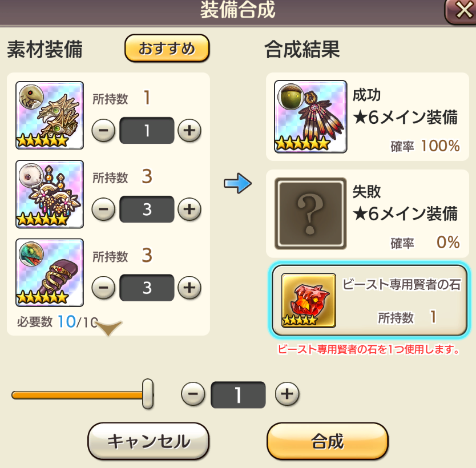476x468 pixels.
Task: Tap the red beast philosopher's stone icon
Action: tap(308, 300)
